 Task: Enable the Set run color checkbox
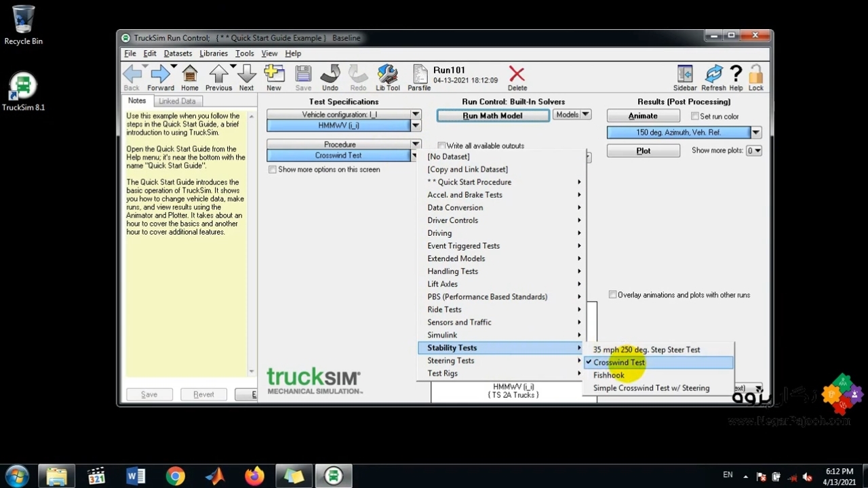click(x=694, y=117)
